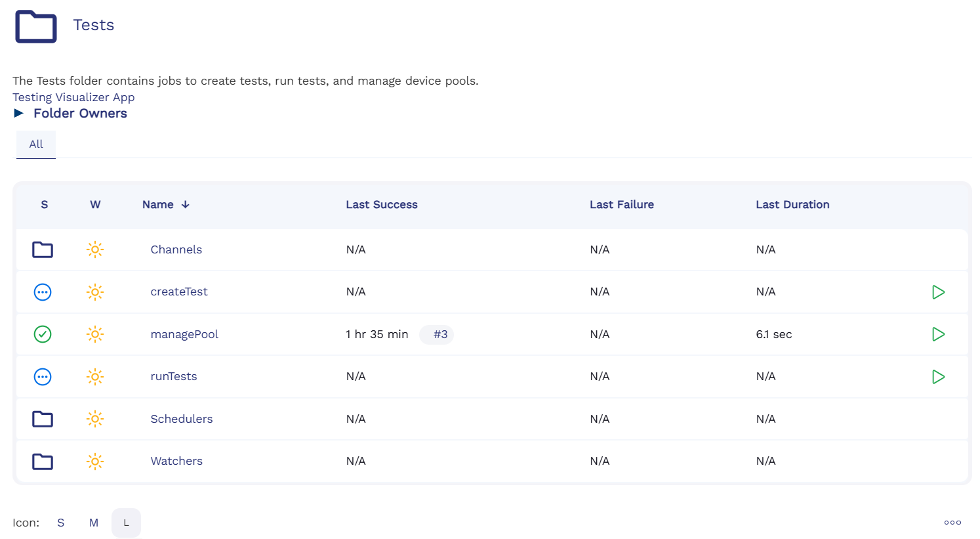Sort table by Name column

pos(158,205)
